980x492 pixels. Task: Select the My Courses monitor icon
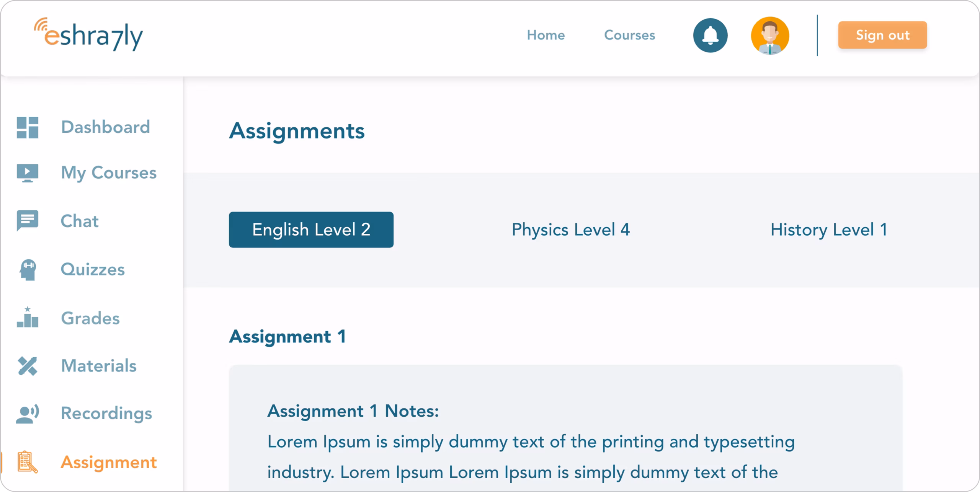point(28,173)
